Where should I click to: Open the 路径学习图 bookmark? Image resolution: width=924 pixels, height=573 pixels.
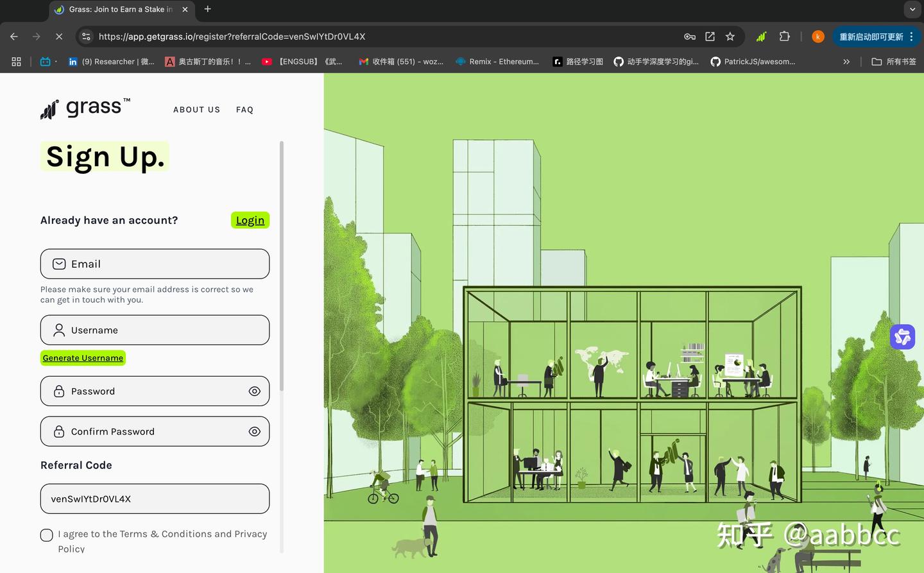578,62
